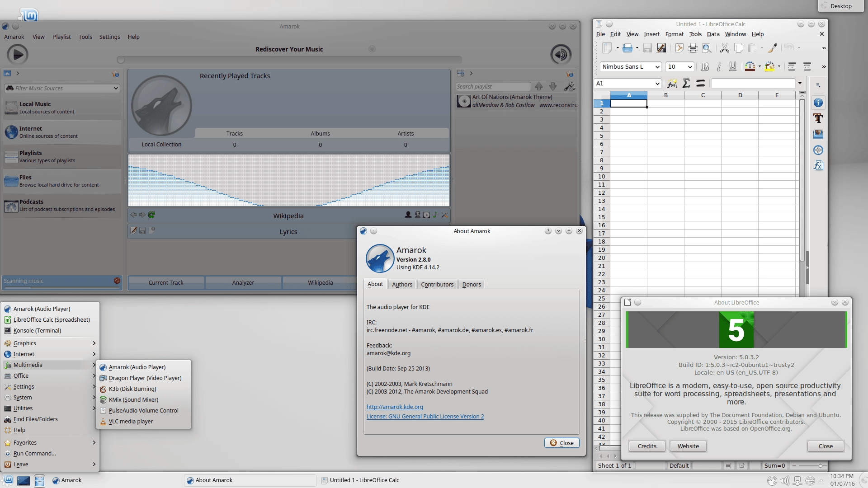Screen dimensions: 868x488
Task: Click Credits button in About LibreOffice
Action: (647, 446)
